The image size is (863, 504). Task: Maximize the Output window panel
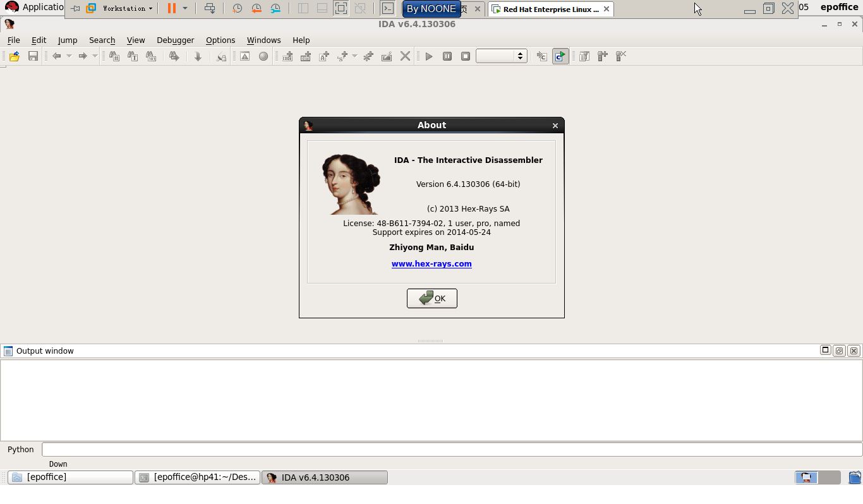pyautogui.click(x=825, y=351)
